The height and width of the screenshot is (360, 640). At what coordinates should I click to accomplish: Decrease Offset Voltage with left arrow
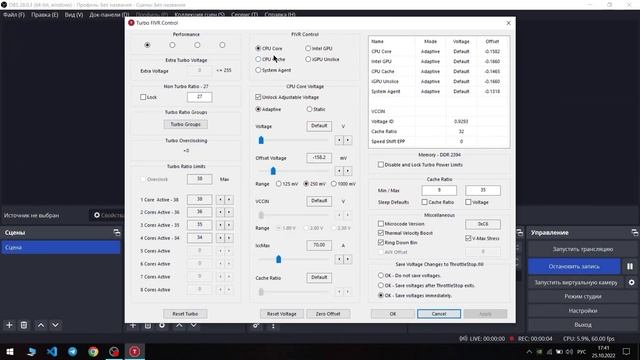(x=339, y=171)
